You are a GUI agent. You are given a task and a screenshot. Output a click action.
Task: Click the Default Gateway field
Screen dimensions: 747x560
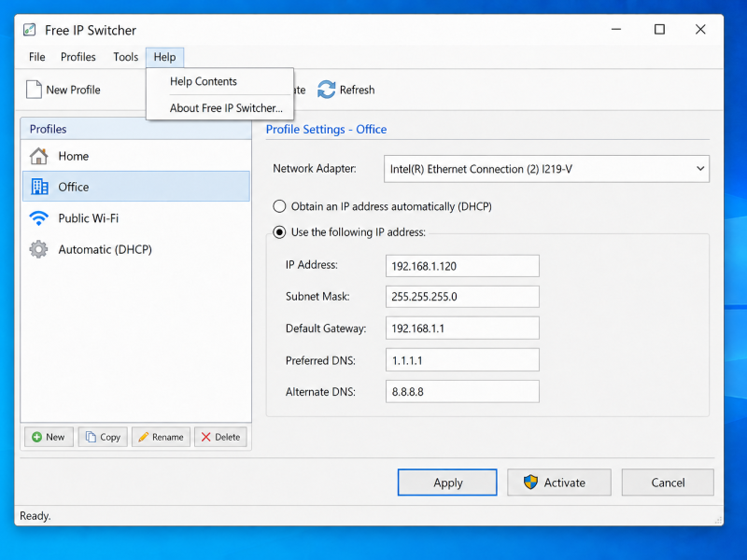click(x=462, y=329)
